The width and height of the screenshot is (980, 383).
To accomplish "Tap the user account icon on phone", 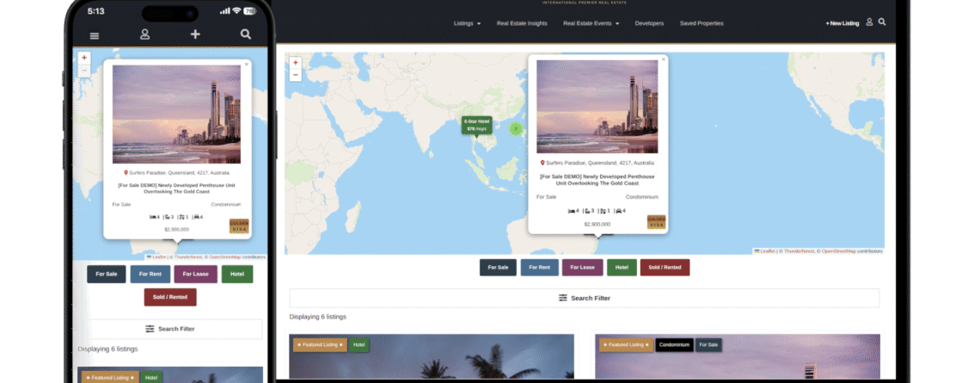I will point(145,34).
